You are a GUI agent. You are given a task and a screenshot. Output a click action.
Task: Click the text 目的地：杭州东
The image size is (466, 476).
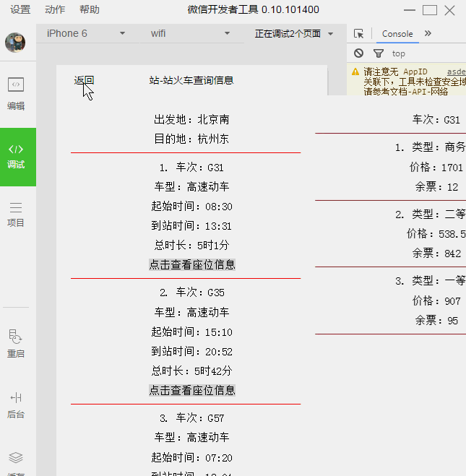[x=191, y=139]
